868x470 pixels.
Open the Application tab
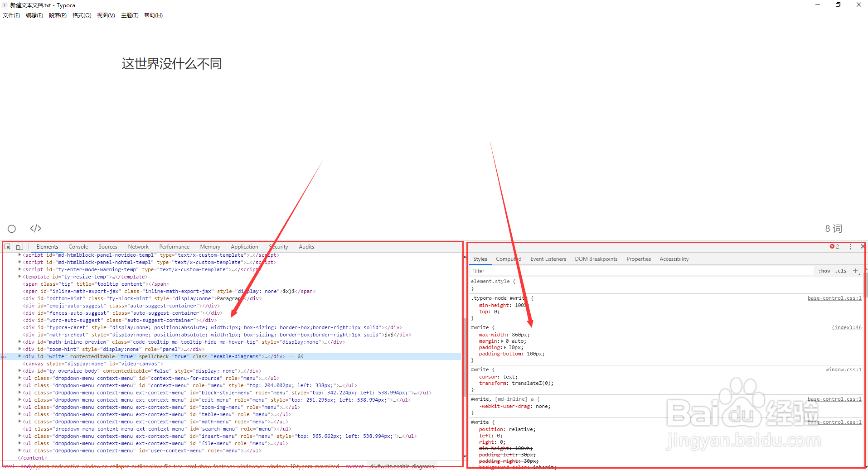[x=244, y=247]
